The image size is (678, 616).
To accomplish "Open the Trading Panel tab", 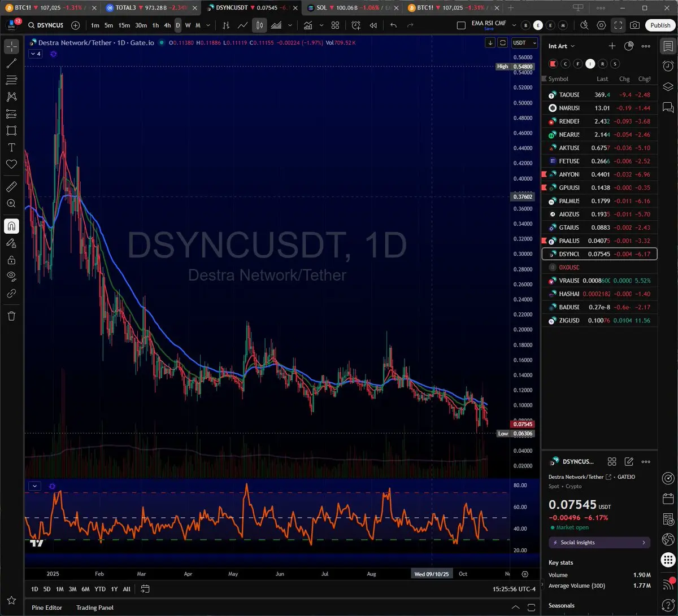I will point(95,608).
